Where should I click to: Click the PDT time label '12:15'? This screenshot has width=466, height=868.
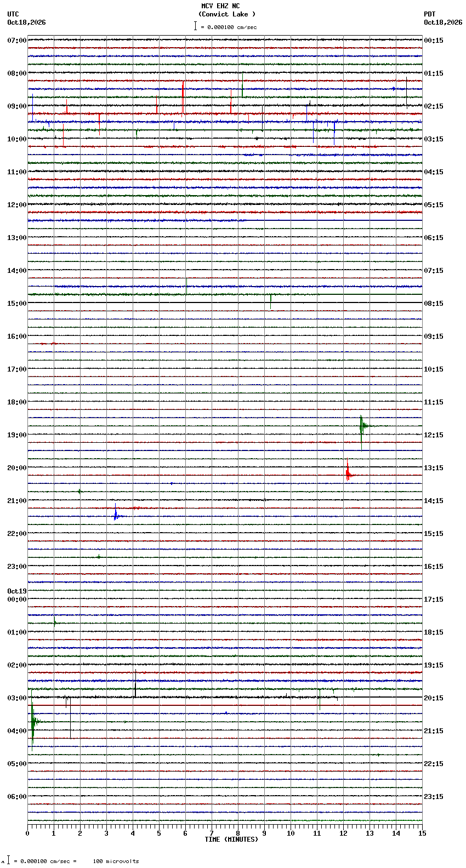point(433,435)
